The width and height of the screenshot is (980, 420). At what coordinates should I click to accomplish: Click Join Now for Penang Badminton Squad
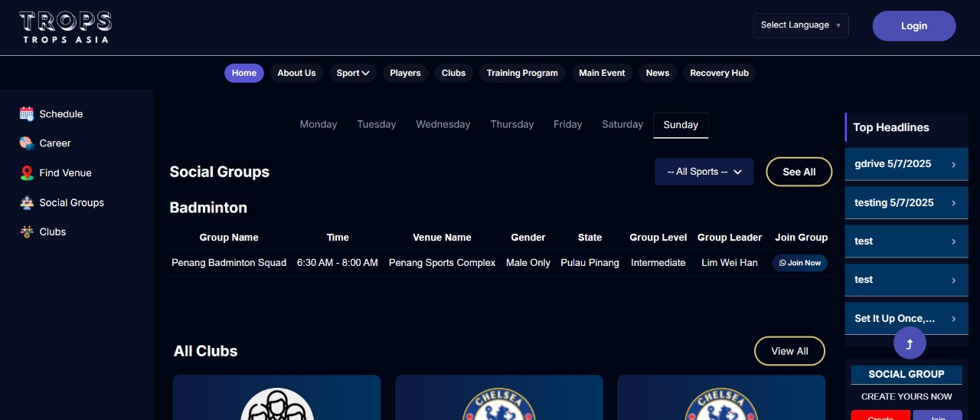tap(800, 263)
